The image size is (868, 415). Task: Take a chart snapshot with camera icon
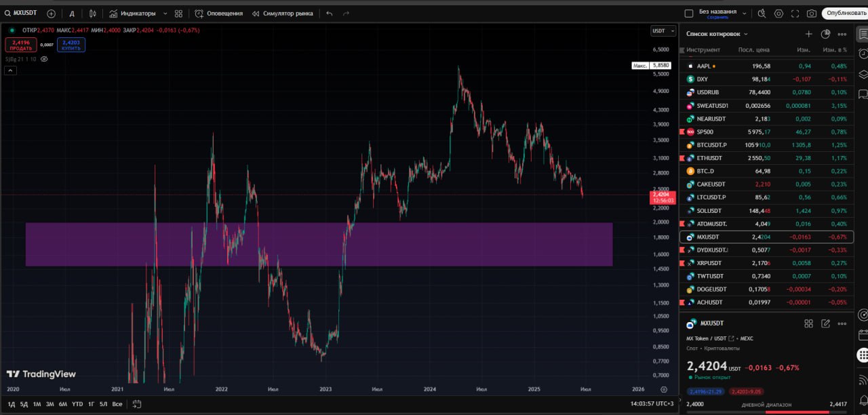[812, 14]
